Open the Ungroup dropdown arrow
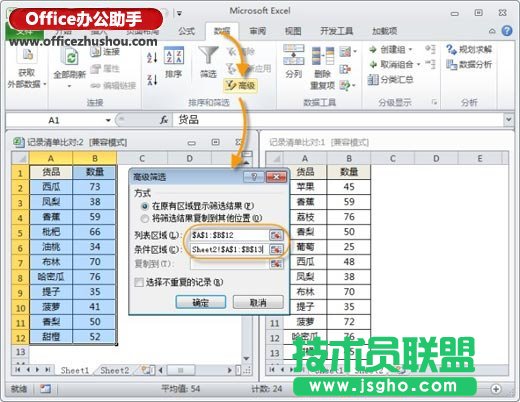Viewport: 520px width, 402px height. tap(418, 64)
